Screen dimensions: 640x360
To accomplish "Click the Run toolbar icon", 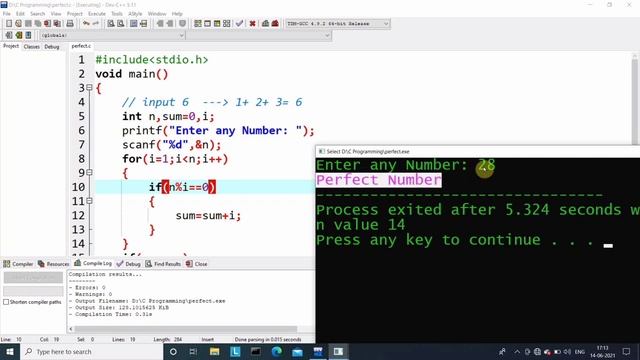I will tap(207, 24).
